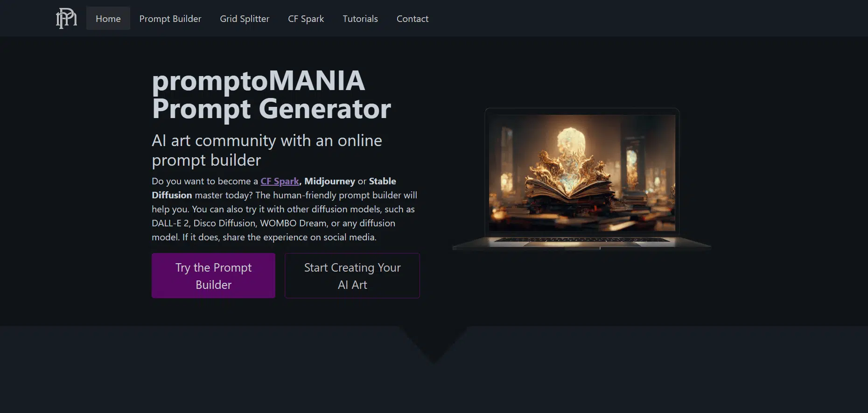
Task: Click the laptop keyboard base image
Action: (582, 243)
